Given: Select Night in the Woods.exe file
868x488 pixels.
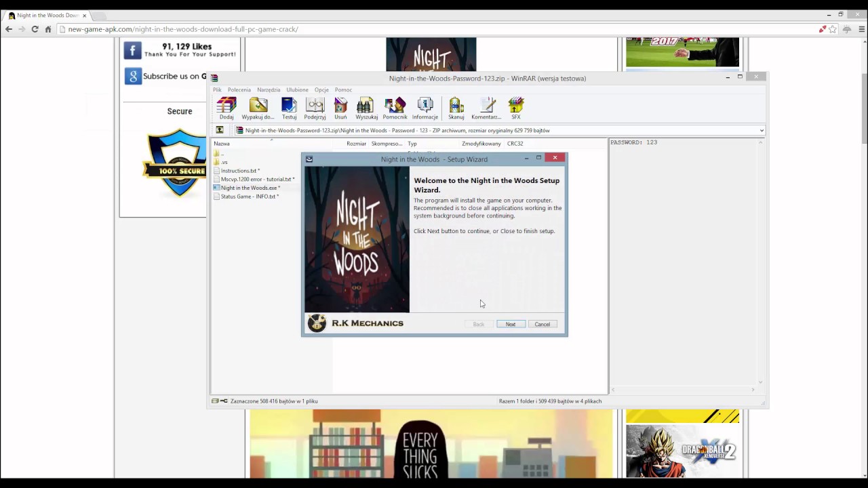Looking at the screenshot, I should tap(247, 188).
